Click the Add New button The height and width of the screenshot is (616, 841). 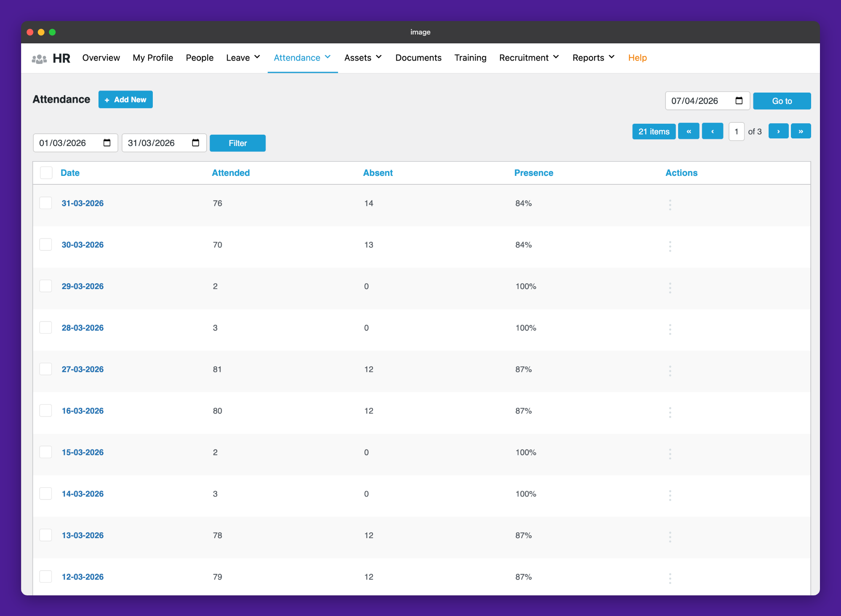coord(125,100)
